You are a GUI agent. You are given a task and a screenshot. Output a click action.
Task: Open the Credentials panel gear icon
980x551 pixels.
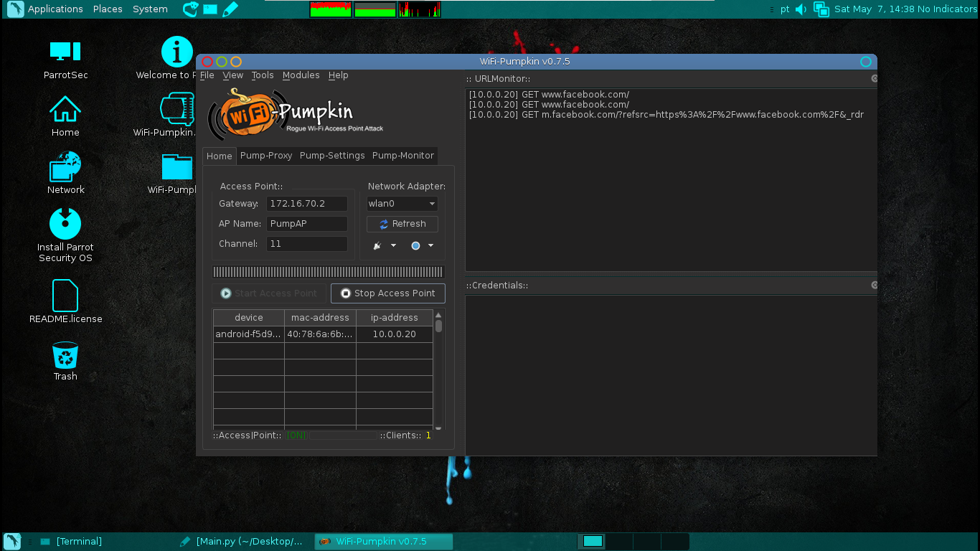tap(873, 285)
